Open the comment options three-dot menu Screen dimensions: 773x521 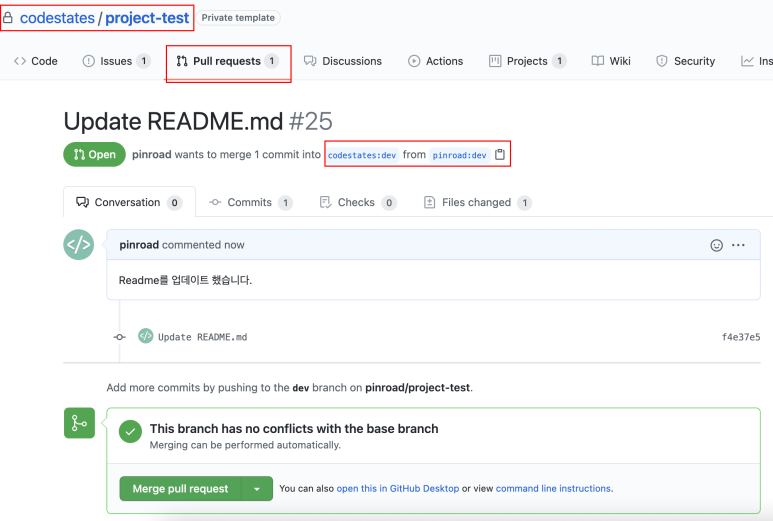click(x=738, y=245)
